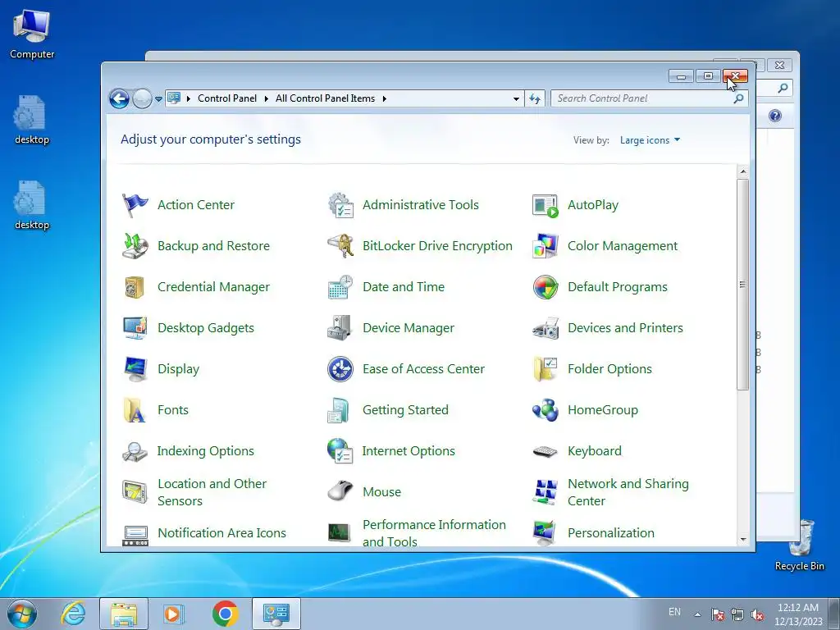Click the Performance Information and Tools icon
Viewport: 840px width, 630px height.
click(x=339, y=532)
